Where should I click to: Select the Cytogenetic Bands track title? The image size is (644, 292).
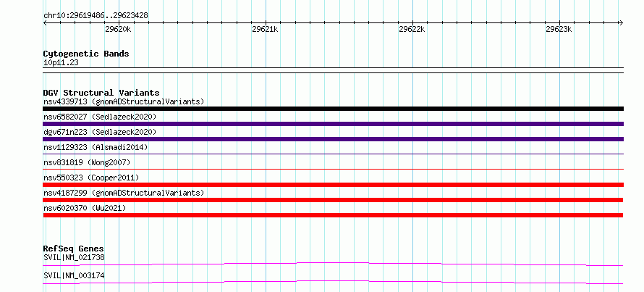(86, 54)
